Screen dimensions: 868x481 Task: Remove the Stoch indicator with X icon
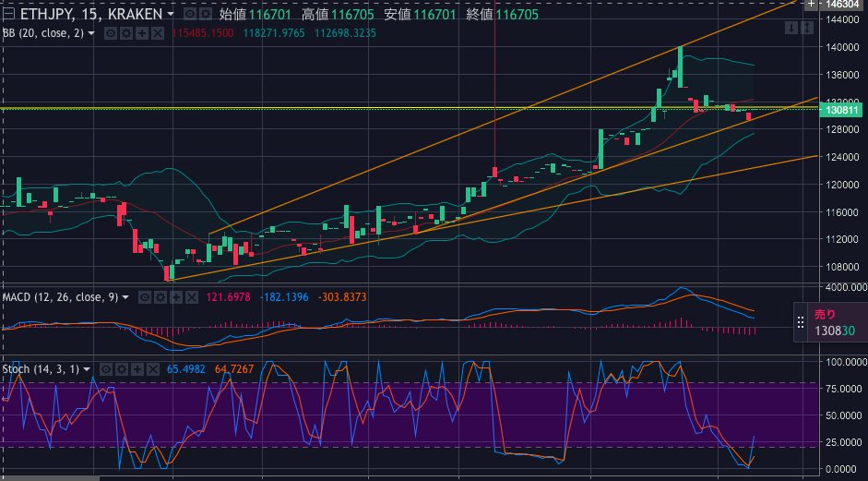point(153,369)
